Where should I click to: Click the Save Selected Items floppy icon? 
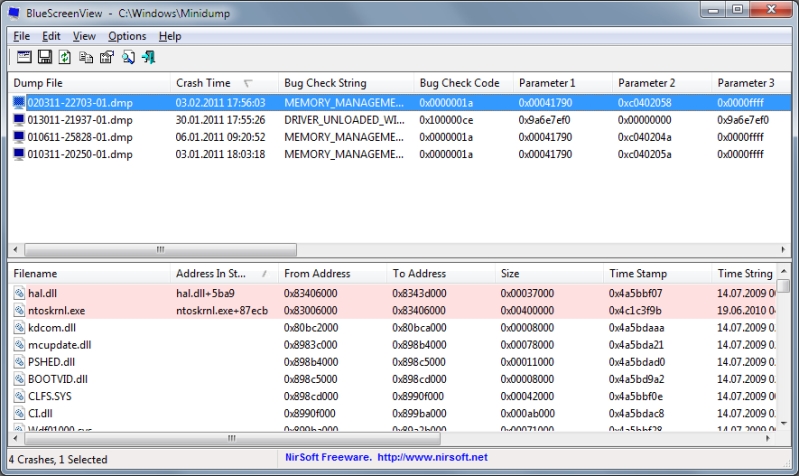[x=45, y=57]
